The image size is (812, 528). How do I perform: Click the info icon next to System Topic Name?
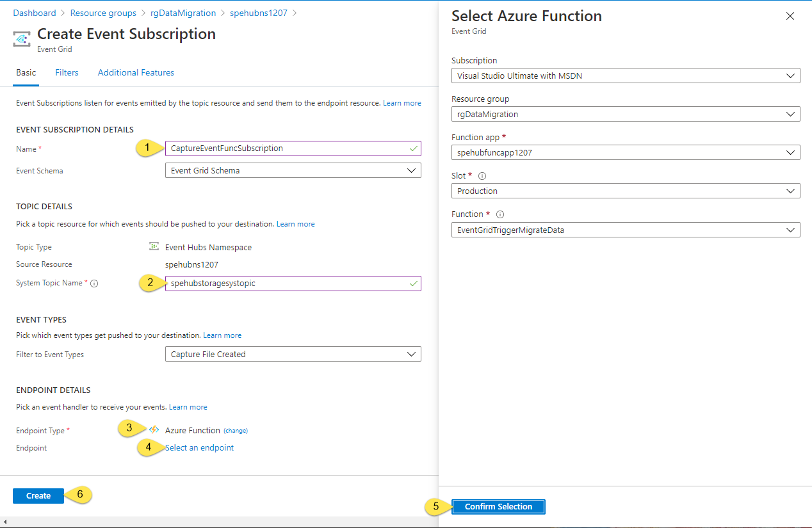click(95, 282)
